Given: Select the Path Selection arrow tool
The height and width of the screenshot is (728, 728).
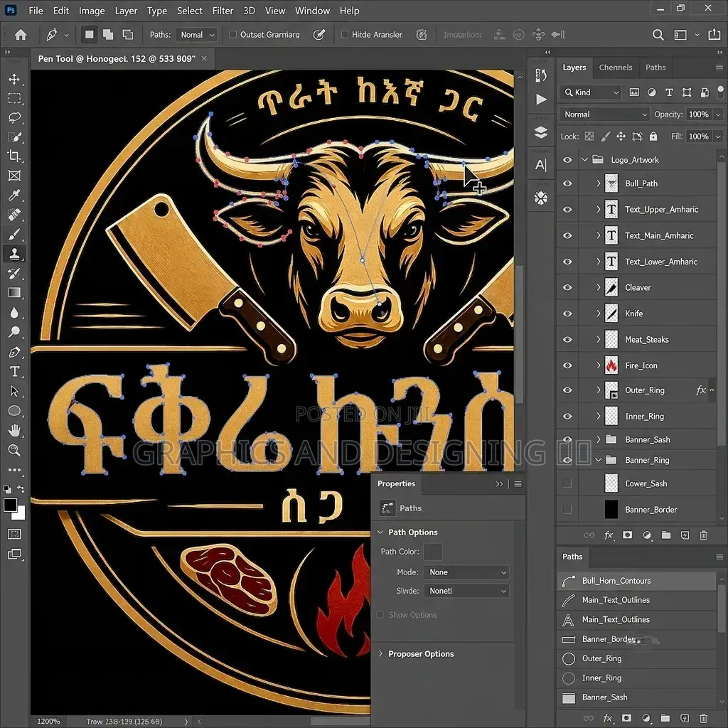Looking at the screenshot, I should (14, 392).
